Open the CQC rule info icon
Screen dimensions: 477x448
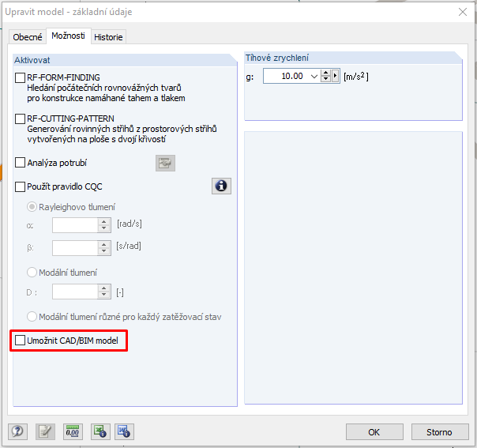tap(221, 186)
